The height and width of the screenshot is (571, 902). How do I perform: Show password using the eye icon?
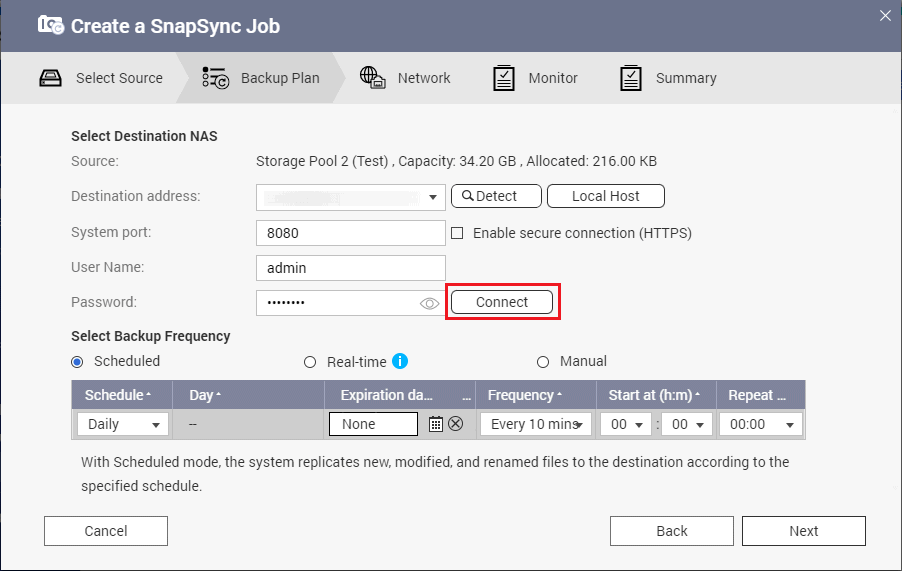click(x=430, y=303)
